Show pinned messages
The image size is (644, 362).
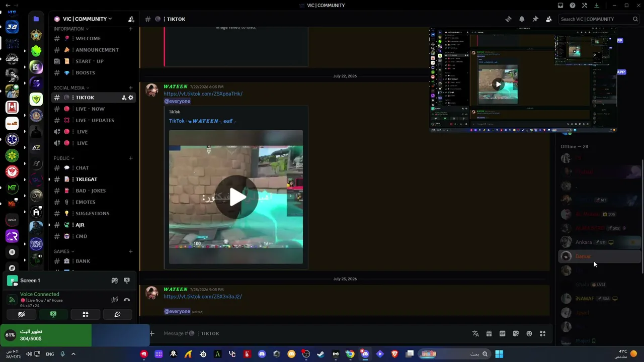tap(535, 19)
